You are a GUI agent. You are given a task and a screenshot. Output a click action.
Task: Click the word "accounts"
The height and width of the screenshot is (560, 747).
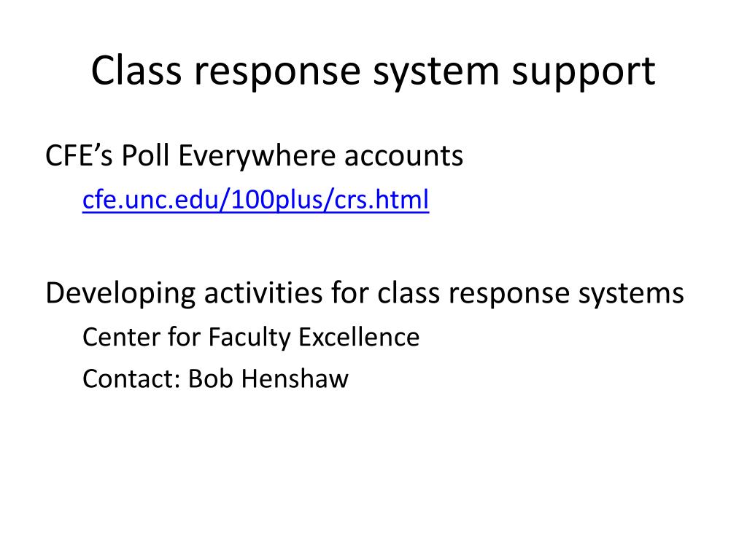(403, 155)
